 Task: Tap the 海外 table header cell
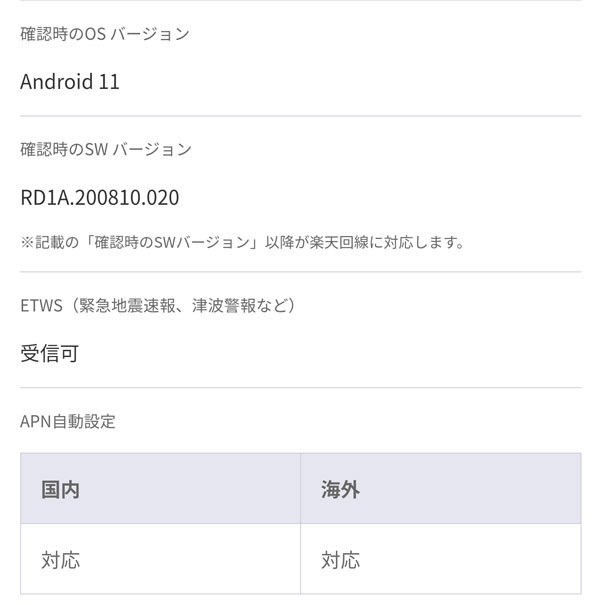(440, 489)
